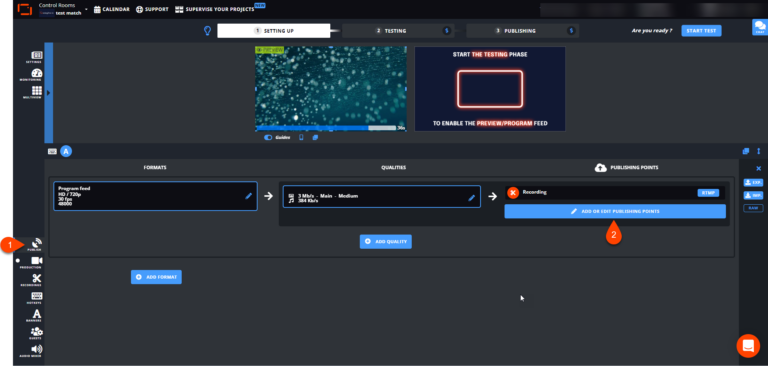
Task: Click the keyboard icon beside A
Action: [x=52, y=151]
